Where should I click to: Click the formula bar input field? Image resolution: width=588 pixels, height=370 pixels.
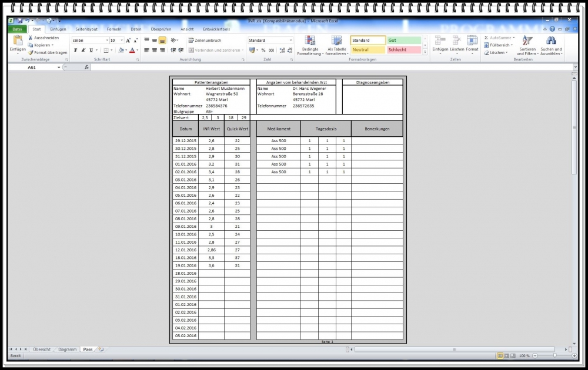[329, 68]
